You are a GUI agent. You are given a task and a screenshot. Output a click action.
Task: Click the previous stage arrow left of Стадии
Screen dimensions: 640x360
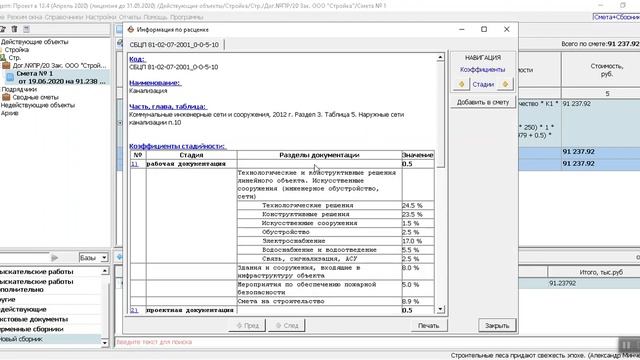tap(462, 84)
